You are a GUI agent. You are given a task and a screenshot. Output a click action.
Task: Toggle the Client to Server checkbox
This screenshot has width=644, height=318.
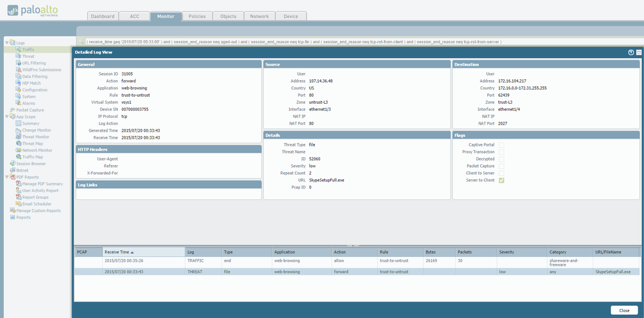(x=501, y=173)
